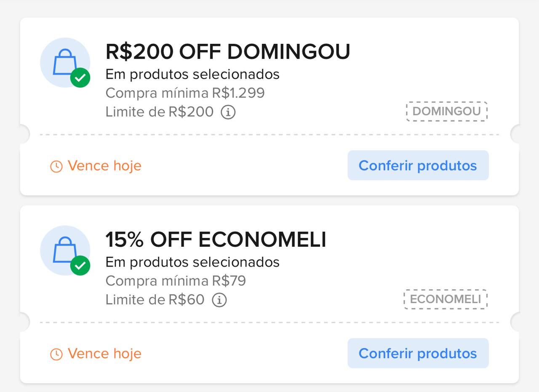Select the 15% OFF ECONOMELI title
539x392 pixels.
point(216,240)
